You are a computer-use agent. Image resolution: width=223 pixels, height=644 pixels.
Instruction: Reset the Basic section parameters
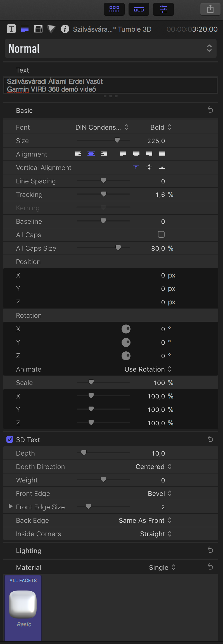point(210,110)
